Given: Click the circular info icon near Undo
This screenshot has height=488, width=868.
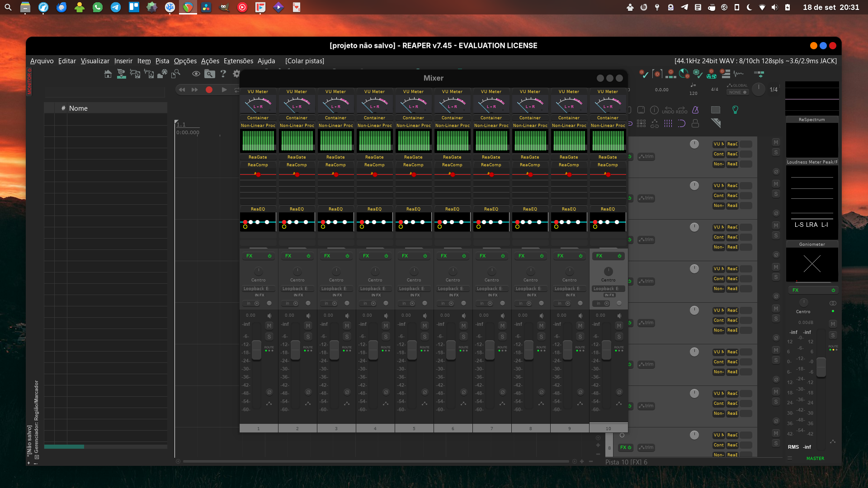Looking at the screenshot, I should click(654, 110).
